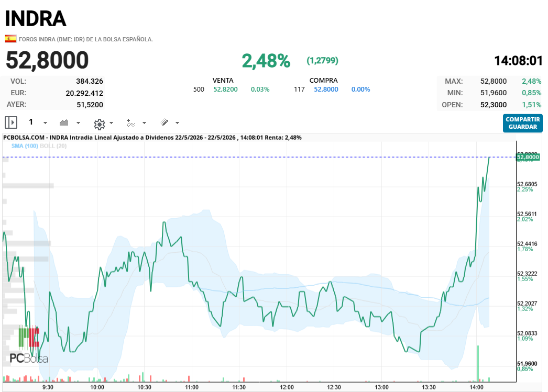The height and width of the screenshot is (392, 548).
Task: Click the Compartir Guardar button
Action: pos(522,123)
